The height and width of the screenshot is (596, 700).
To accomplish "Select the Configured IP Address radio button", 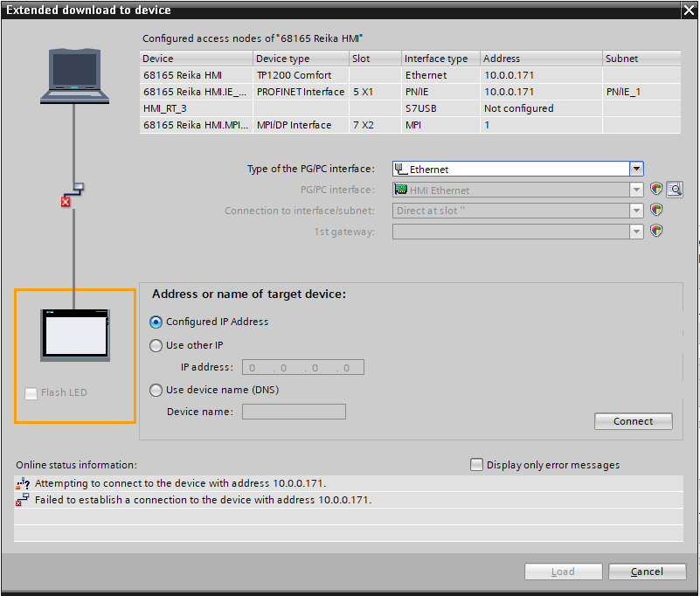I will (x=156, y=322).
